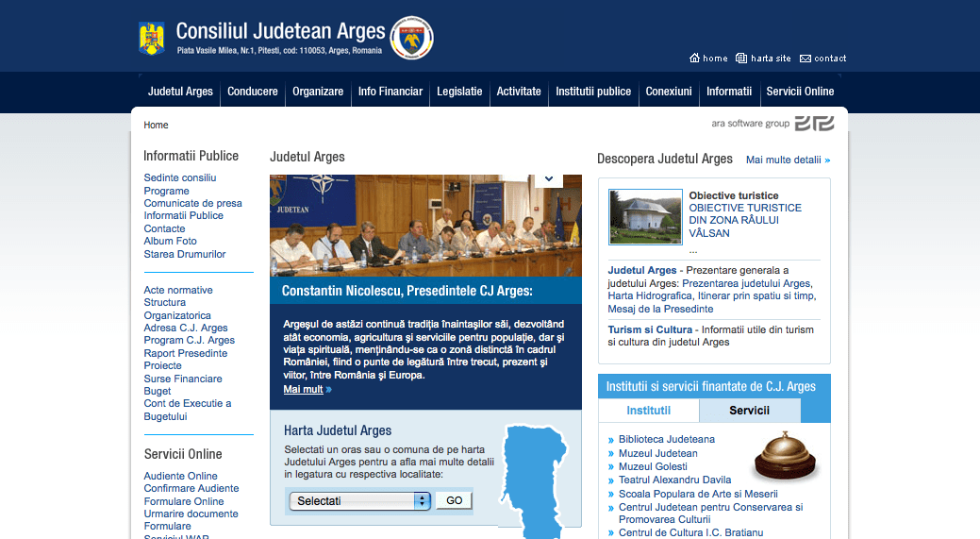980x539 pixels.
Task: Open Urmarire documente link
Action: (191, 514)
